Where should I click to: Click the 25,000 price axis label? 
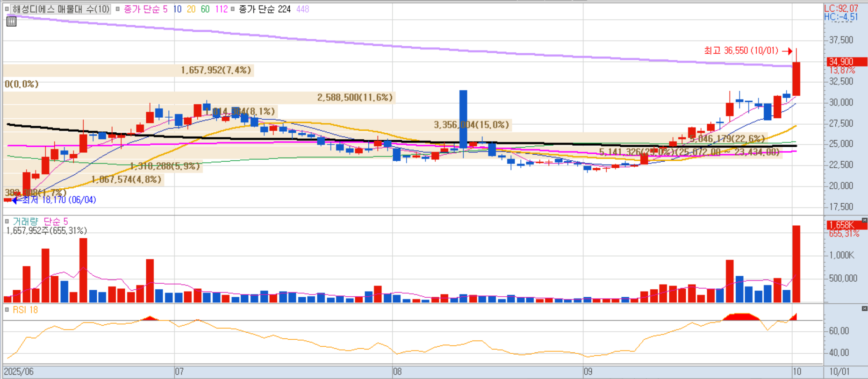point(841,144)
